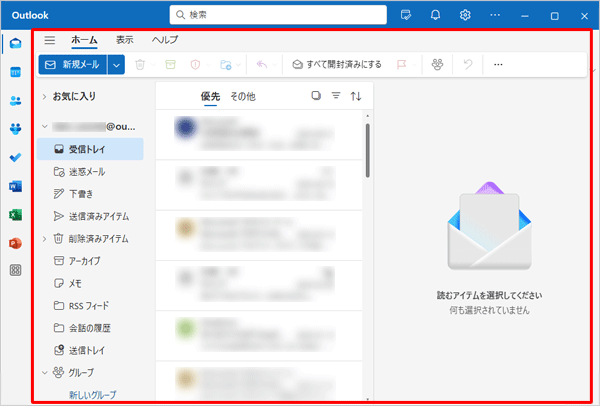Open the To Do checkmark icon

pos(15,157)
